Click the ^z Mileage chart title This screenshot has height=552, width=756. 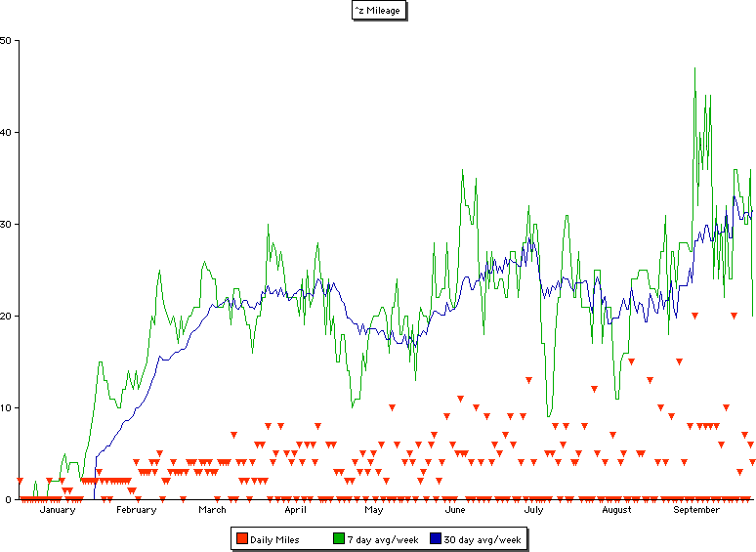(x=378, y=10)
